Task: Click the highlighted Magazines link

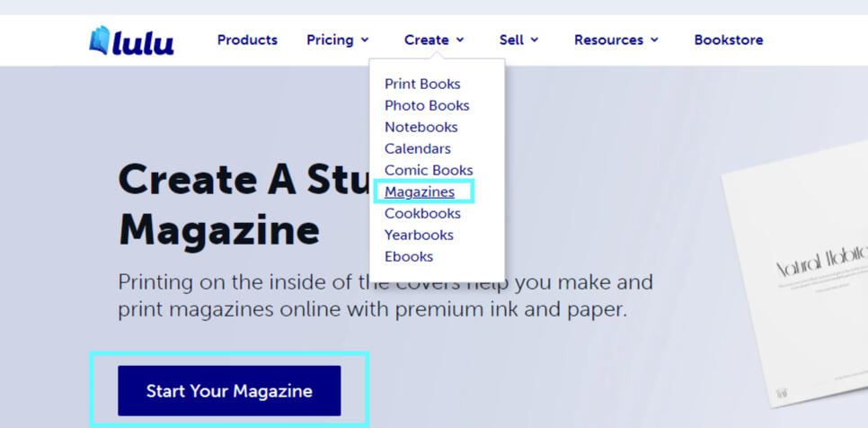Action: (420, 192)
